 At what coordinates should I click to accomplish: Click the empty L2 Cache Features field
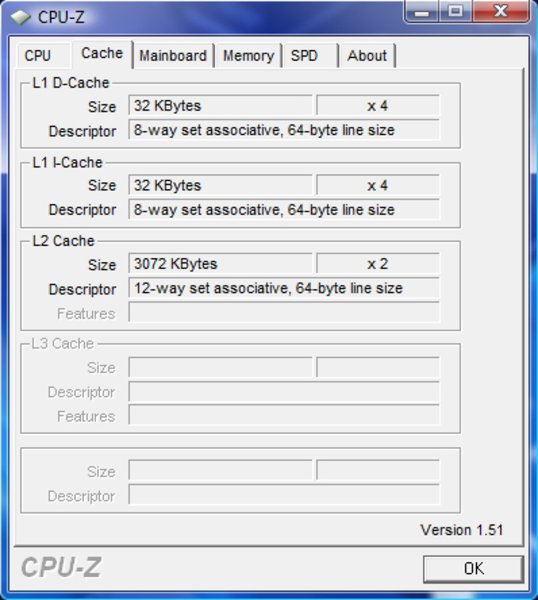coord(284,313)
